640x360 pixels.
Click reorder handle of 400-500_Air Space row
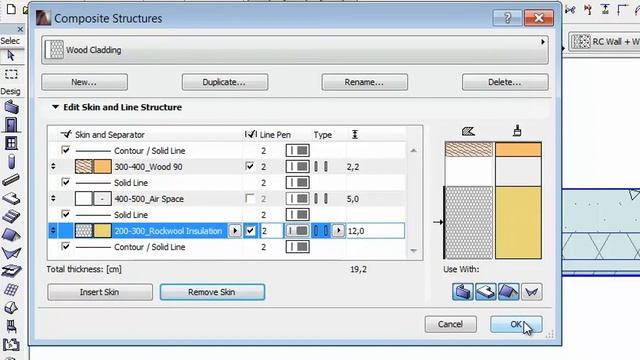53,199
